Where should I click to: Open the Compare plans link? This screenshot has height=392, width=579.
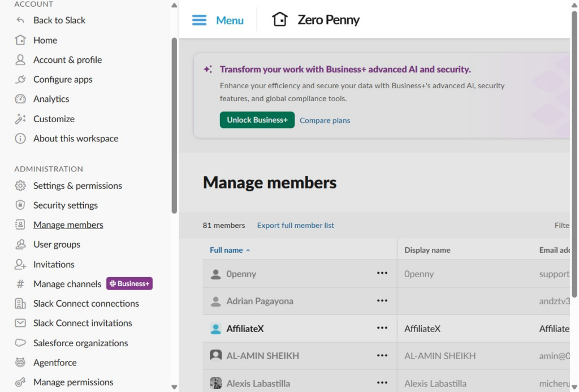coord(325,120)
